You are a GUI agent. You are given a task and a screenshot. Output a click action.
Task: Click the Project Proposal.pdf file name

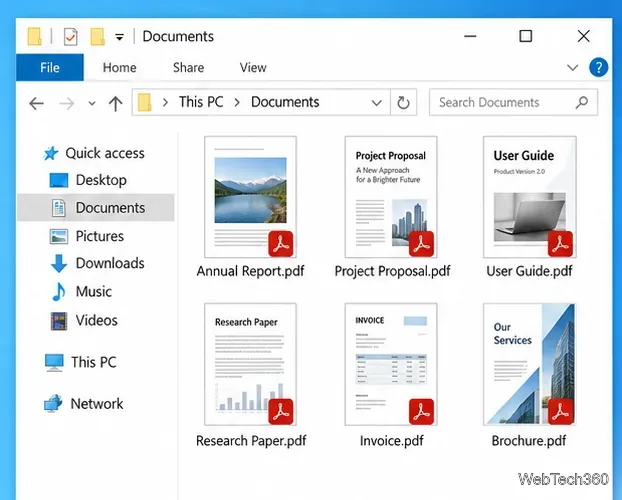pyautogui.click(x=392, y=271)
